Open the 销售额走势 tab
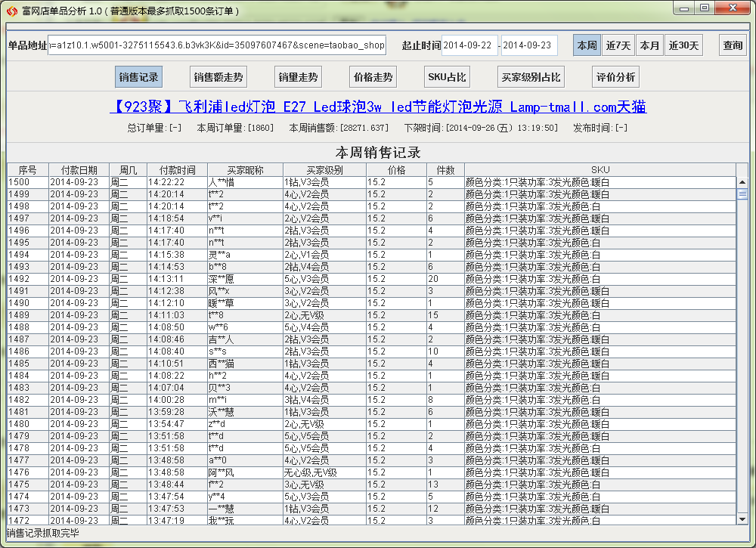Viewport: 756px width, 548px height. pyautogui.click(x=218, y=77)
